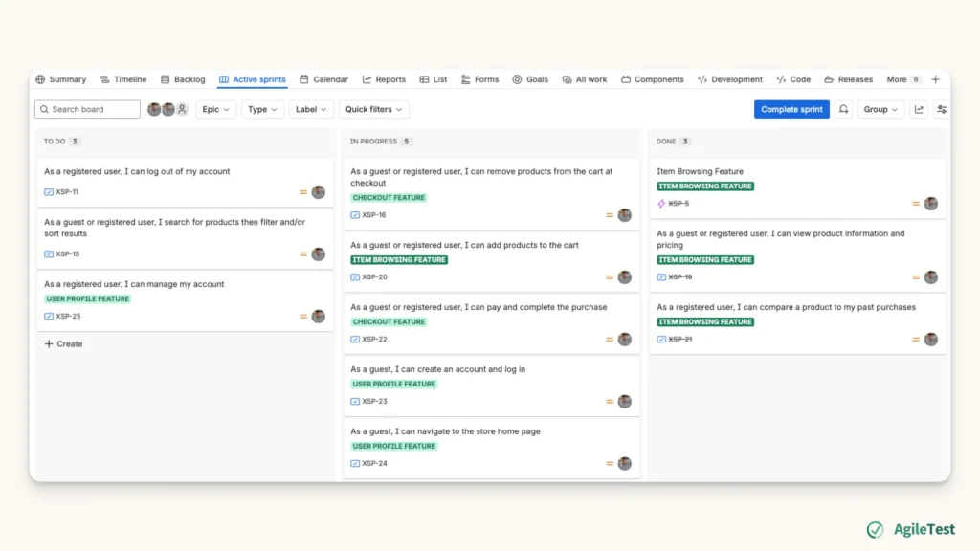Open view settings sliders icon

pos(942,109)
